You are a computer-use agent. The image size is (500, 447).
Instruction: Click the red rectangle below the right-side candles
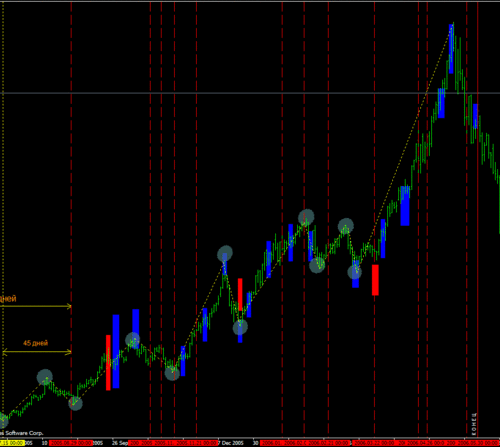tap(375, 280)
